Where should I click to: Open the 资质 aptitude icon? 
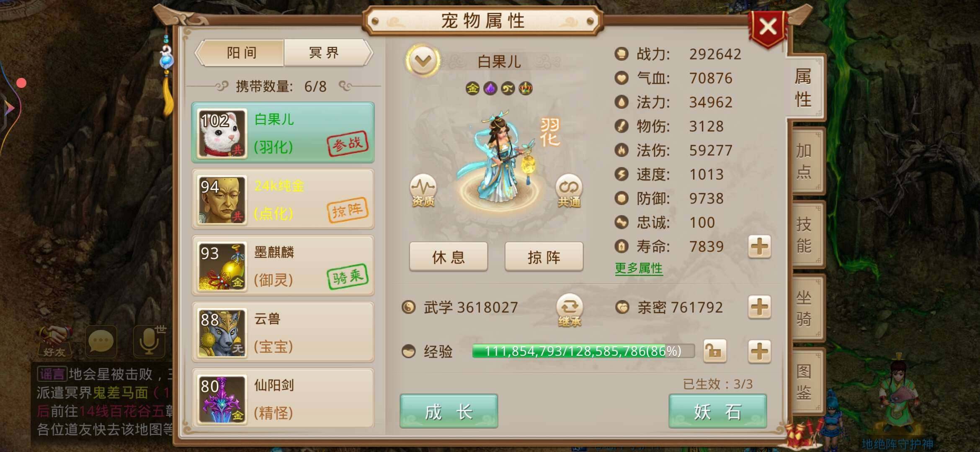tap(423, 190)
